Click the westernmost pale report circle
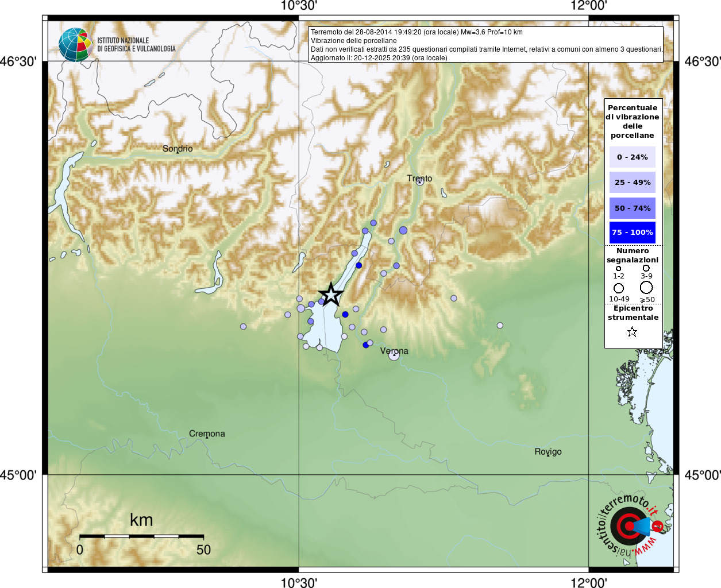 [x=243, y=326]
